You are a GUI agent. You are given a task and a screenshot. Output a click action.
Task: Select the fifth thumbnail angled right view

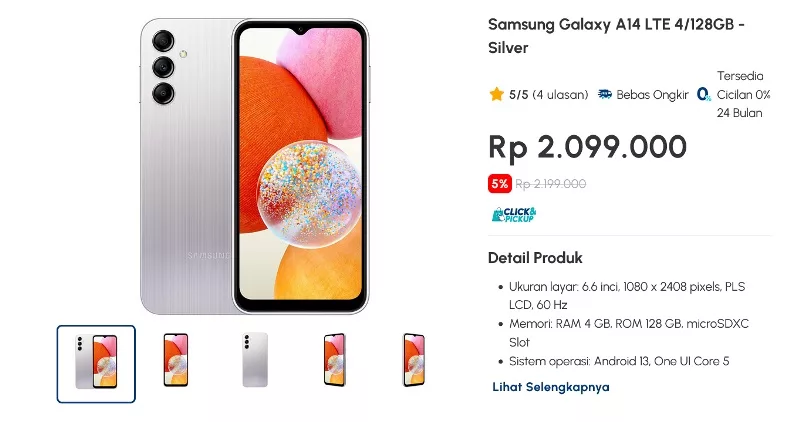point(413,359)
